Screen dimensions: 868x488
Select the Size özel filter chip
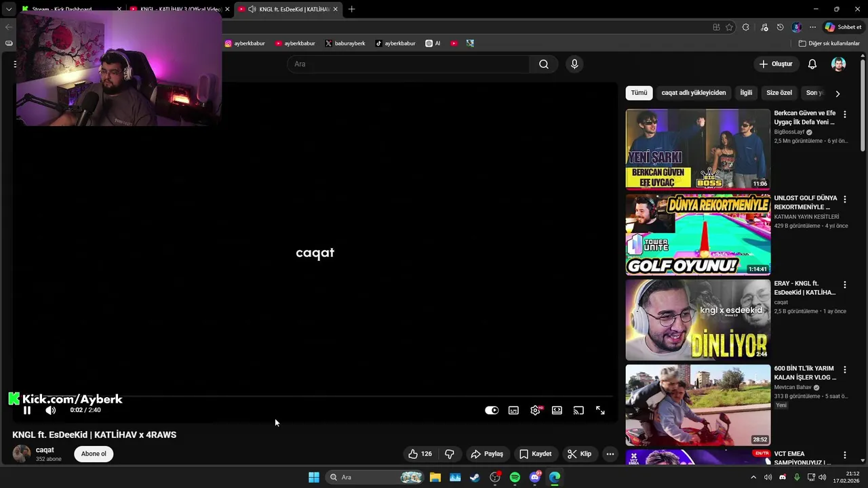779,93
